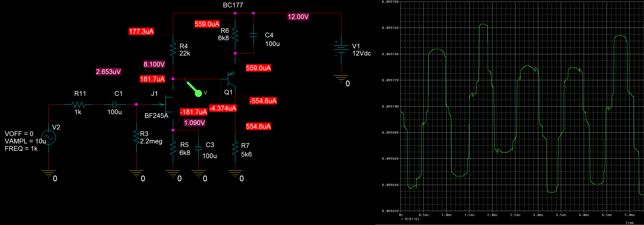The height and width of the screenshot is (225, 644).
Task: Click the 177.3uA current label
Action: coord(141,31)
